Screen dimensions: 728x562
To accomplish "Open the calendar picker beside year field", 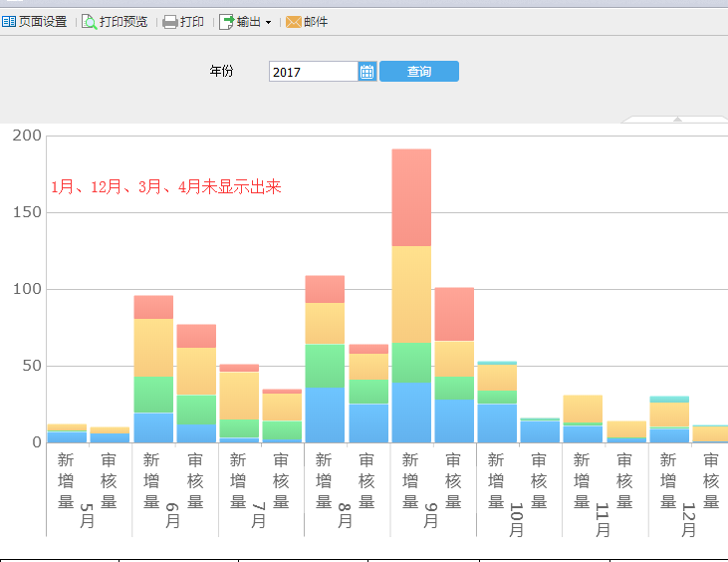I will coord(366,72).
